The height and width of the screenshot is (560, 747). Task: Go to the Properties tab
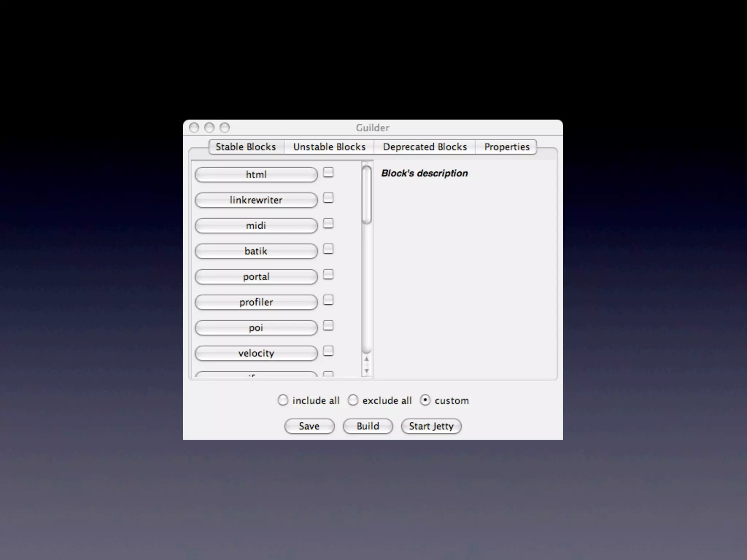506,147
